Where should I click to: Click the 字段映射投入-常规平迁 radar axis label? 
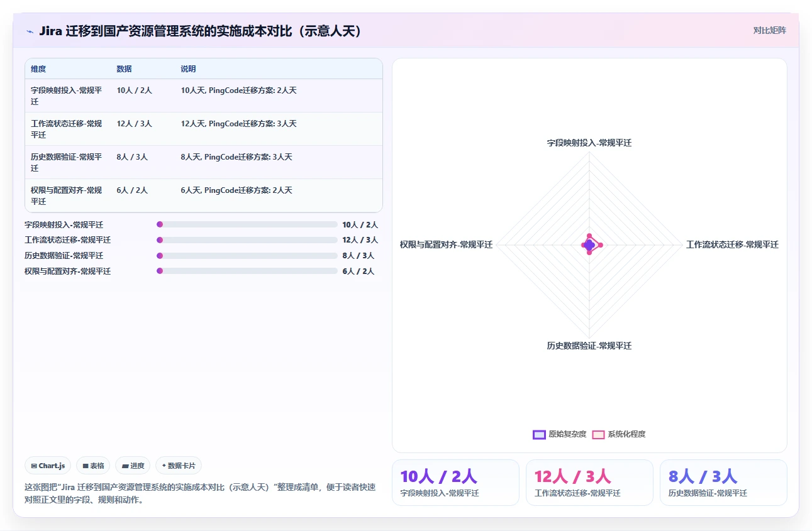coord(589,143)
